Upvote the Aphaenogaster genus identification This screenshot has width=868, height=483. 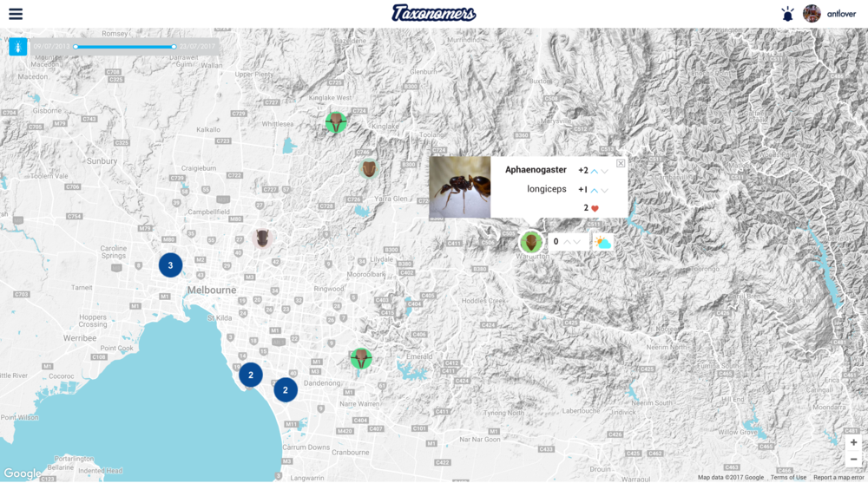pyautogui.click(x=595, y=171)
